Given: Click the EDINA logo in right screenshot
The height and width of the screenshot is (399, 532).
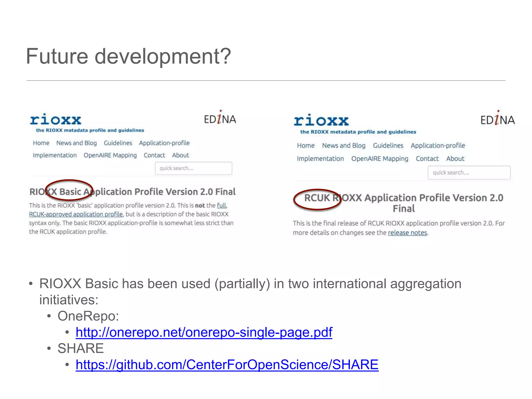Looking at the screenshot, I should click(x=497, y=118).
